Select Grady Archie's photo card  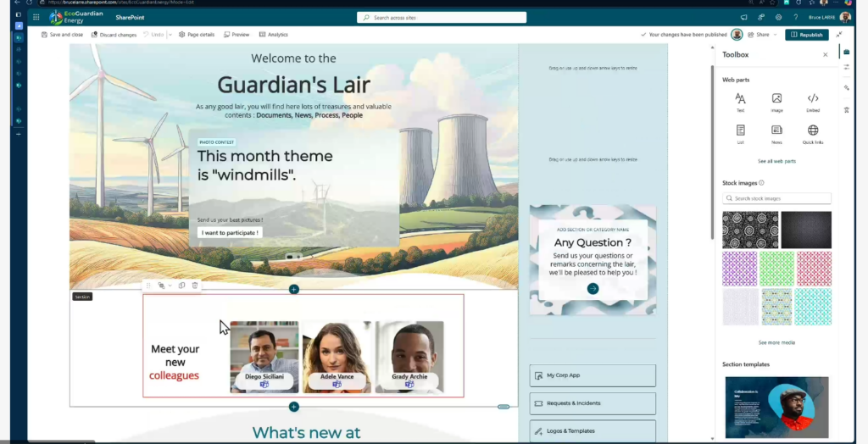click(x=409, y=357)
